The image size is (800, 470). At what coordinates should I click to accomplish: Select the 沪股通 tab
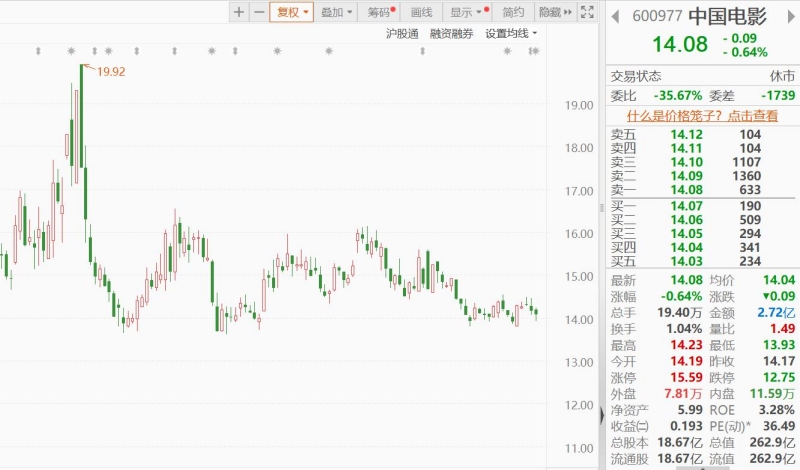coord(402,33)
